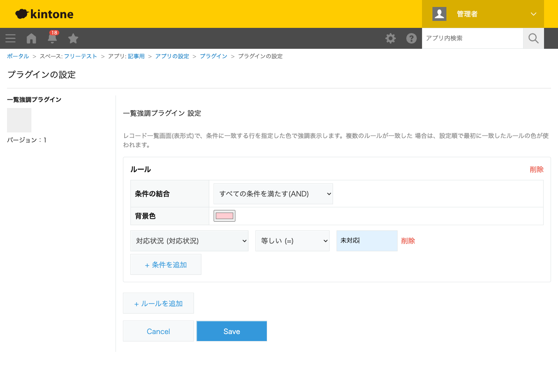This screenshot has height=392, width=558.
Task: Open the favorites star icon
Action: pos(73,38)
